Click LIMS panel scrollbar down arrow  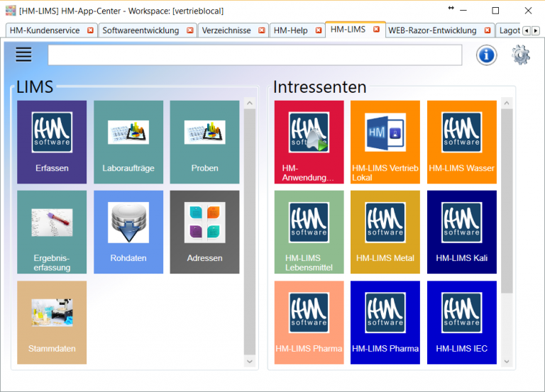point(250,361)
